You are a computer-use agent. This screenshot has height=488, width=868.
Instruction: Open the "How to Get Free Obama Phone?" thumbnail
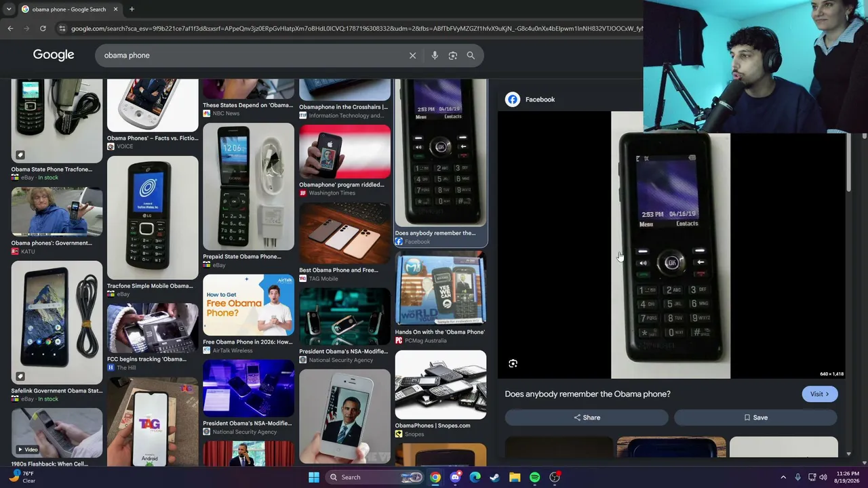tap(248, 304)
